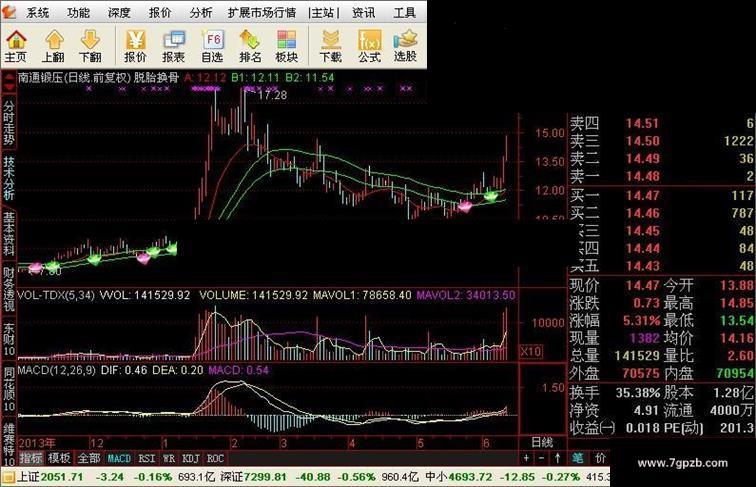Open the 功能 menu
756x487 pixels.
[x=78, y=13]
